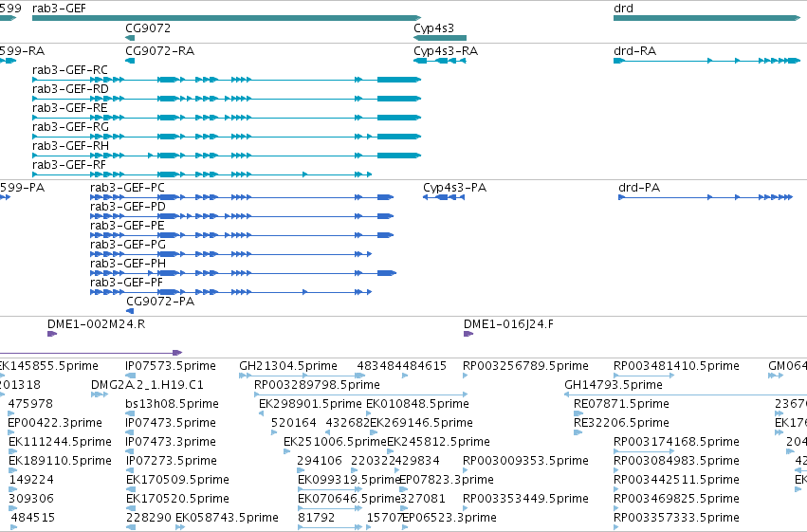Click the RE32206.5prime EST
The width and height of the screenshot is (807, 532).
621,423
